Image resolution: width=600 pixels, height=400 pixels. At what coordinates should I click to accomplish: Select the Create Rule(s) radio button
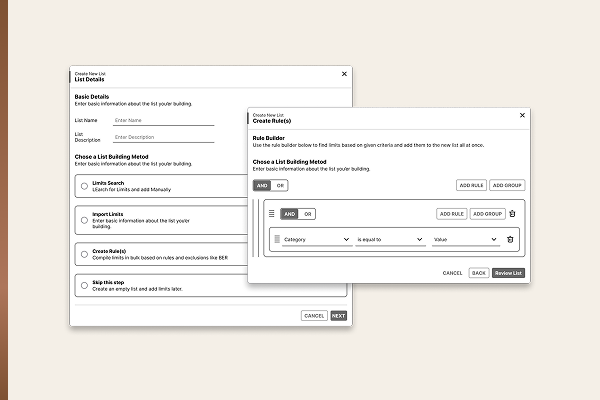pos(83,255)
